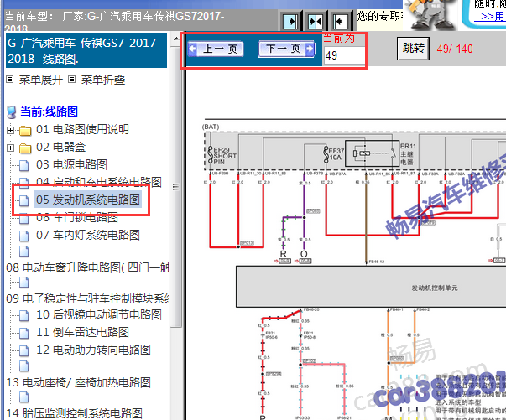Image resolution: width=506 pixels, height=420 pixels.
Task: Open 08 电动车窗升降电路图 entry
Action: click(x=87, y=267)
